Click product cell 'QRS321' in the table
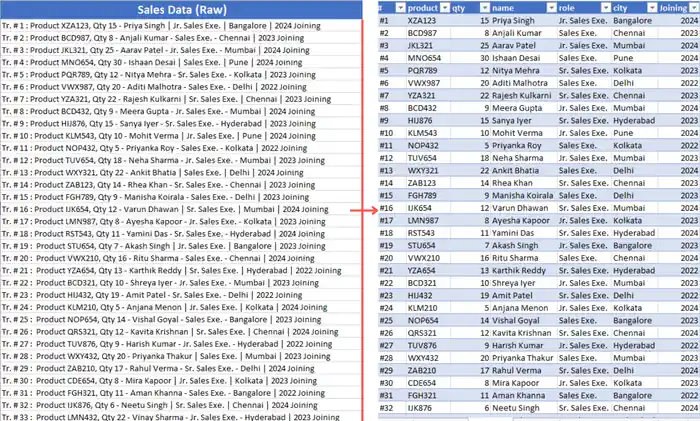 (428, 333)
